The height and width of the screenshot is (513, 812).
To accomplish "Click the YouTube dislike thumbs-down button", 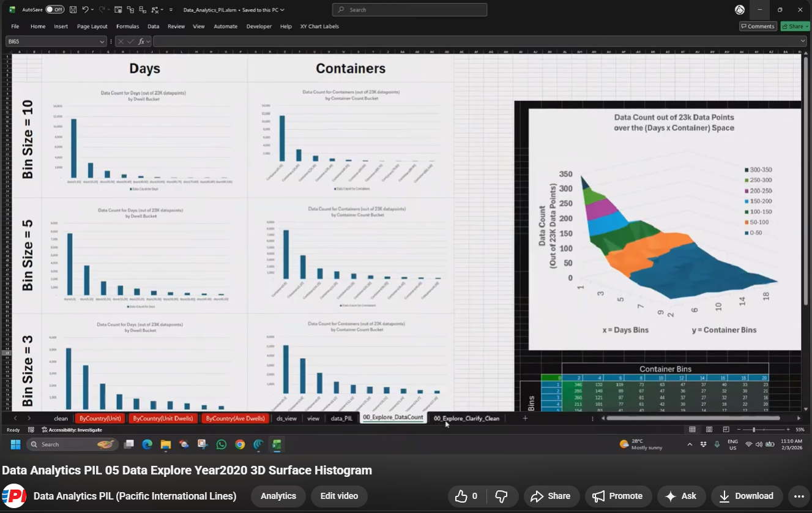I will pos(501,496).
